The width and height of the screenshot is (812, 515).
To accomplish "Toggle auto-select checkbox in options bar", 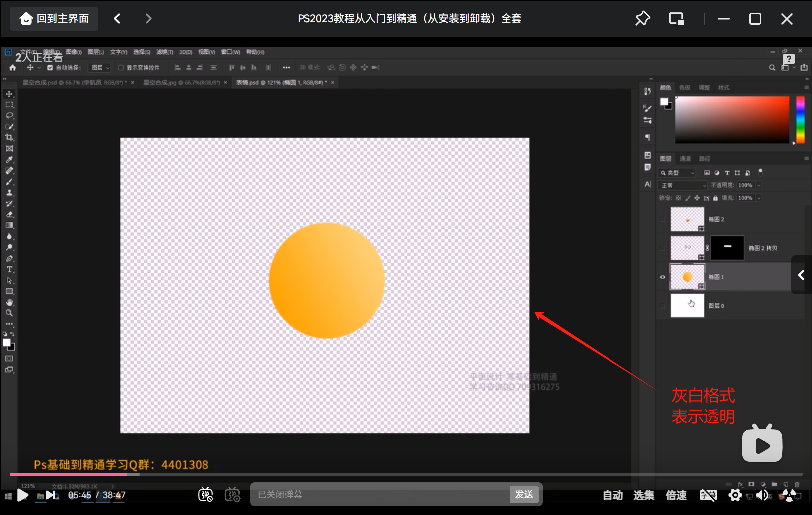I will 50,68.
